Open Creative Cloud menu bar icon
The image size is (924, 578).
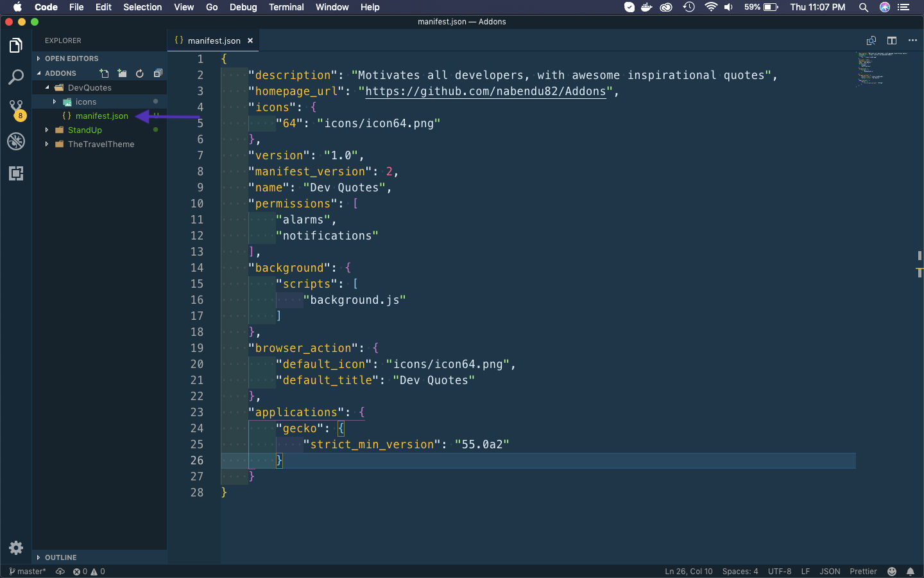[x=666, y=7]
